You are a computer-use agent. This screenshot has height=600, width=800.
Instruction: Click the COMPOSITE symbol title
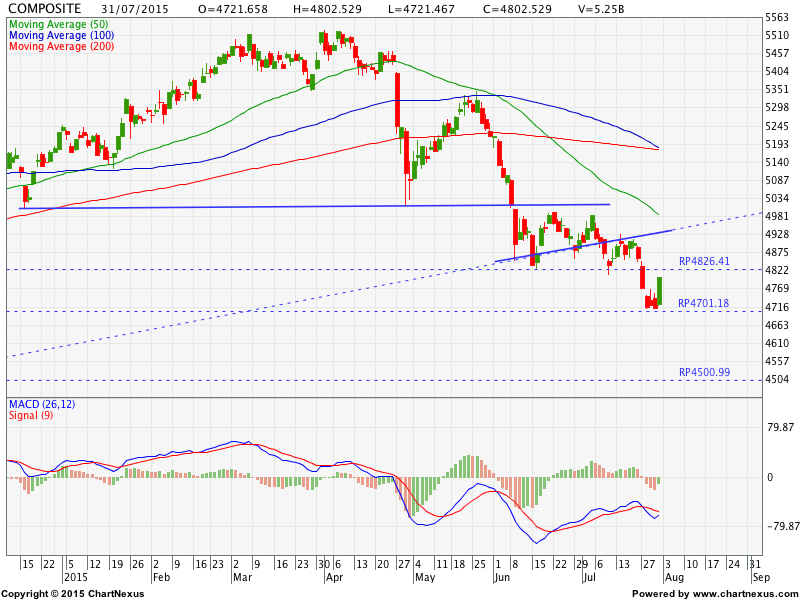coord(45,9)
